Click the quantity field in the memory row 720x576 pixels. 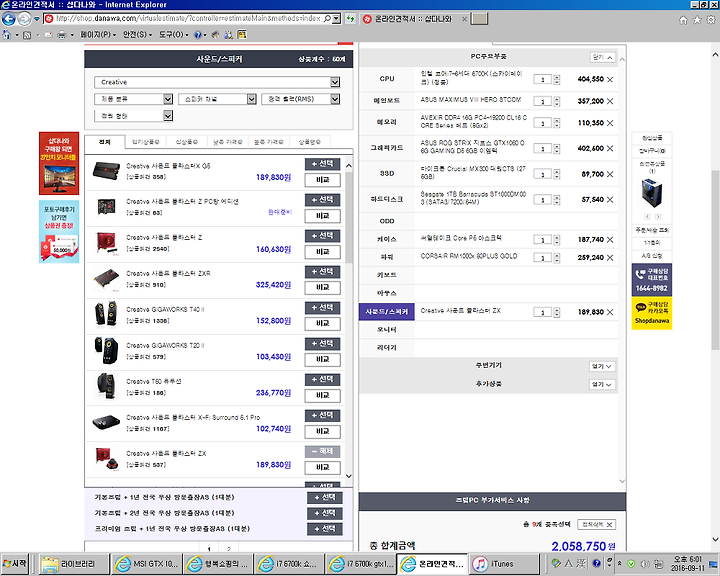[542, 123]
